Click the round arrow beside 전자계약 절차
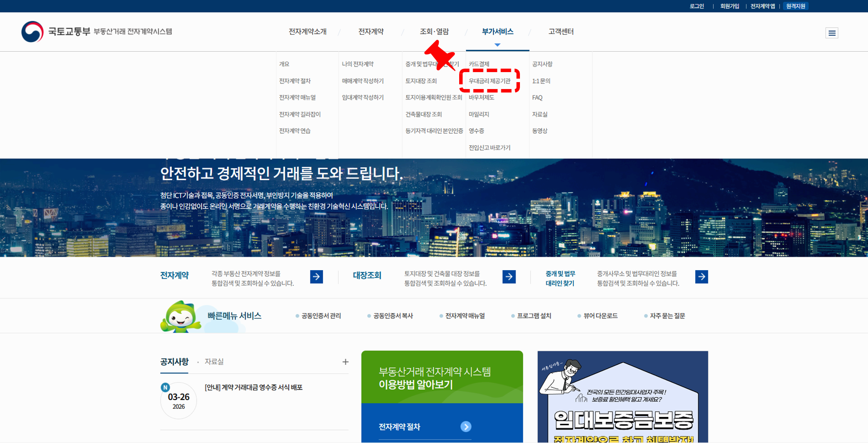The width and height of the screenshot is (868, 443). (466, 427)
